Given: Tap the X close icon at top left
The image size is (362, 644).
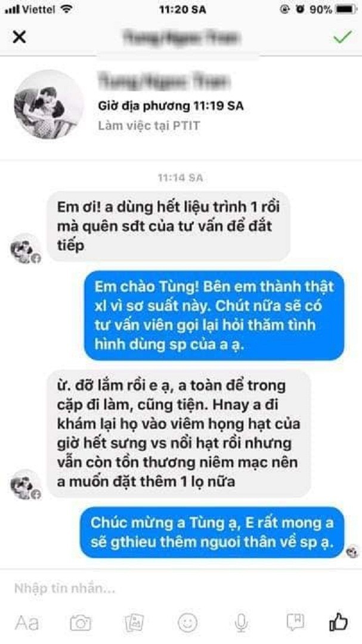Looking at the screenshot, I should coord(19,36).
